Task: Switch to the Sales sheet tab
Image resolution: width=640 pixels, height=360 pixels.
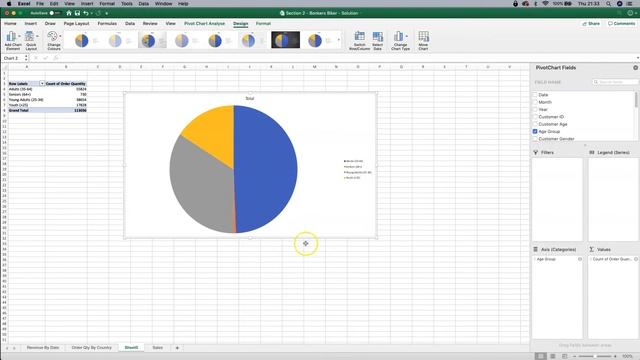Action: coord(158,348)
